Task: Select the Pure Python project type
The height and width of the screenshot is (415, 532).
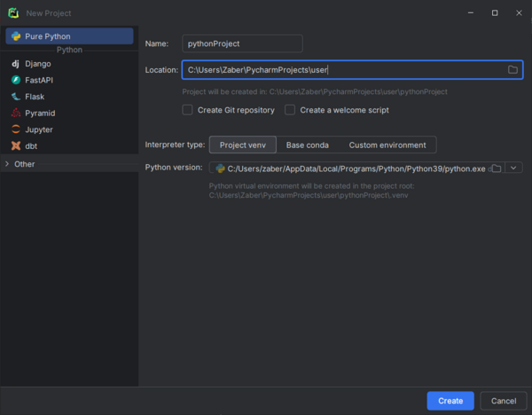Action: [69, 36]
